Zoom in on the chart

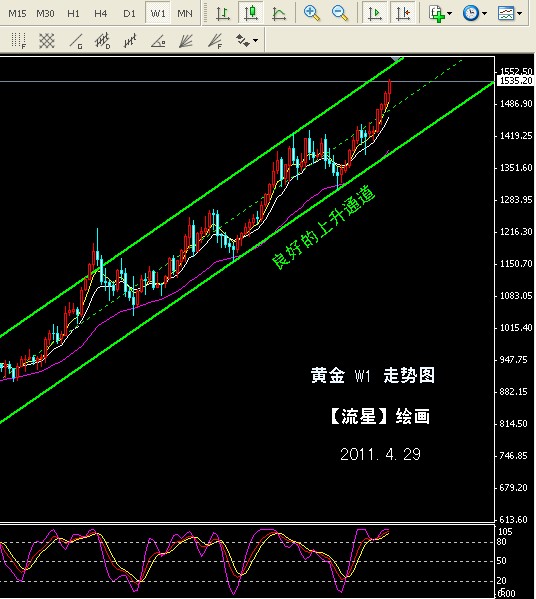pos(312,13)
